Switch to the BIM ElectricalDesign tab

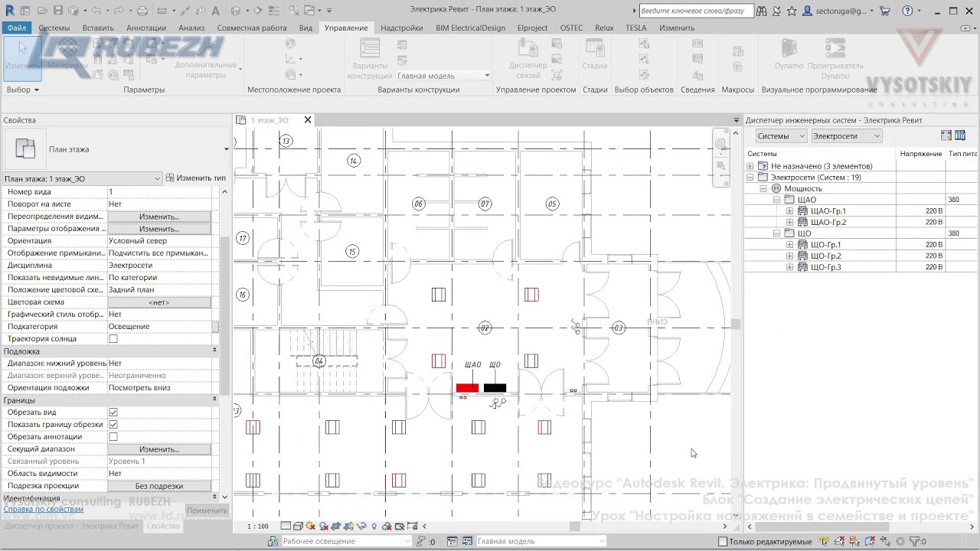pos(470,28)
